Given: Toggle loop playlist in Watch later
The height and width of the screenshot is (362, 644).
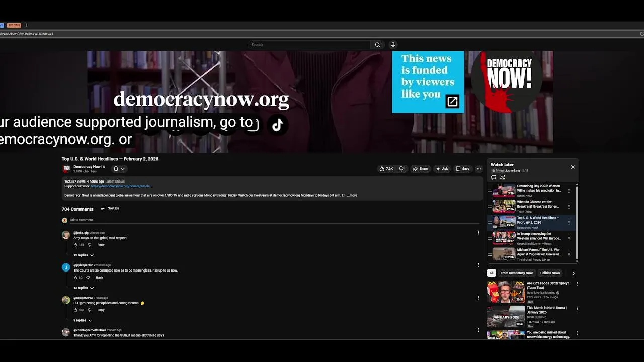Looking at the screenshot, I should 494,177.
